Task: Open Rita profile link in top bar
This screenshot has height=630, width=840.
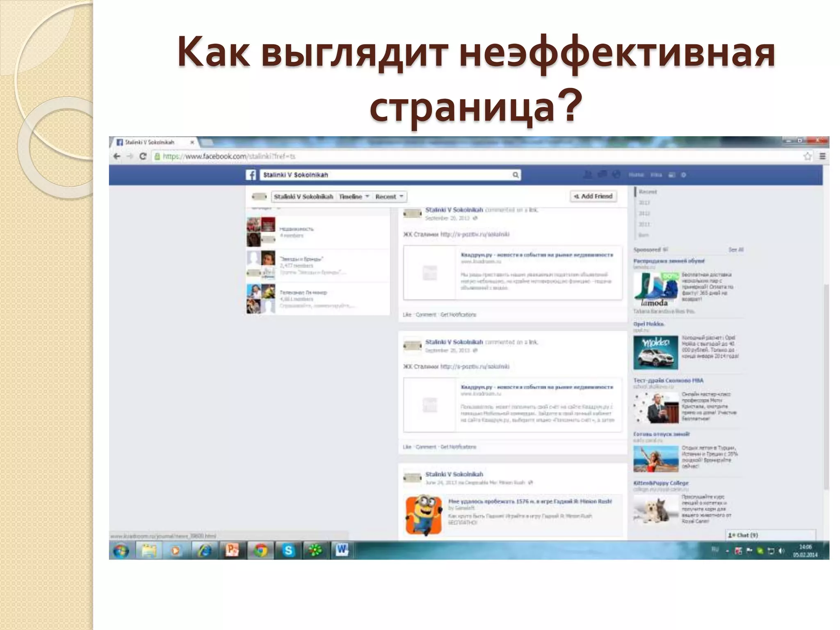Action: (x=656, y=175)
